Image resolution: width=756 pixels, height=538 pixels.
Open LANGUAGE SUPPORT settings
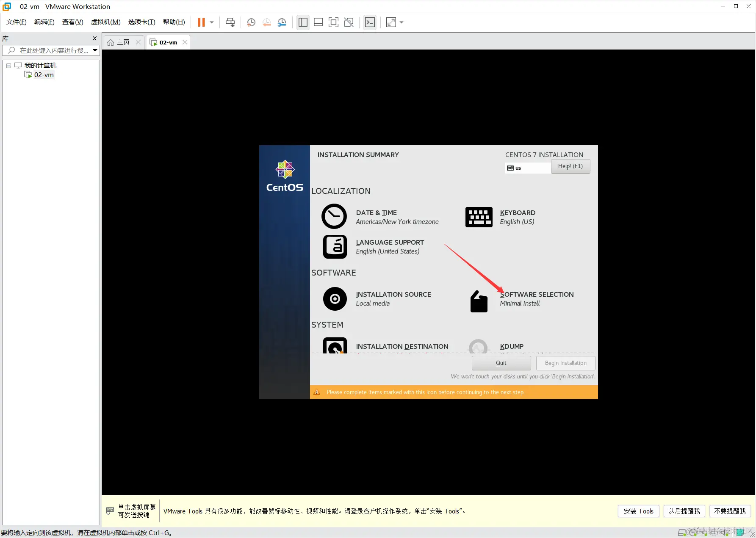pyautogui.click(x=390, y=243)
